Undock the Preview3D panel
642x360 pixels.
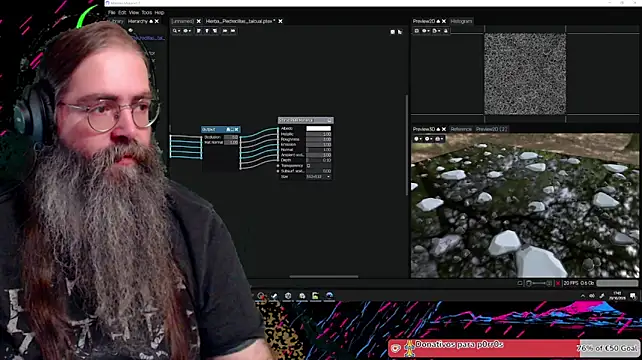(439, 129)
